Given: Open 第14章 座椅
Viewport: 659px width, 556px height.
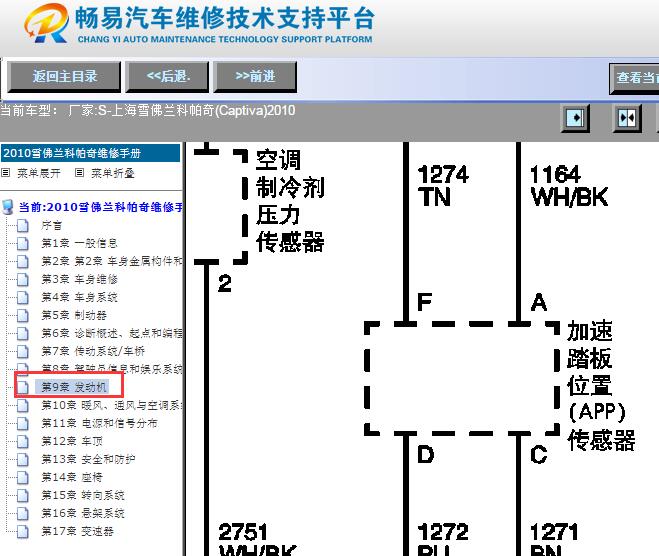Looking at the screenshot, I should [72, 477].
